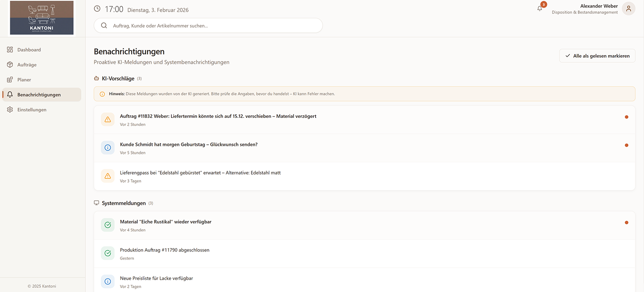Select Benachrichtigungen in the sidebar
The width and height of the screenshot is (644, 292).
click(39, 95)
